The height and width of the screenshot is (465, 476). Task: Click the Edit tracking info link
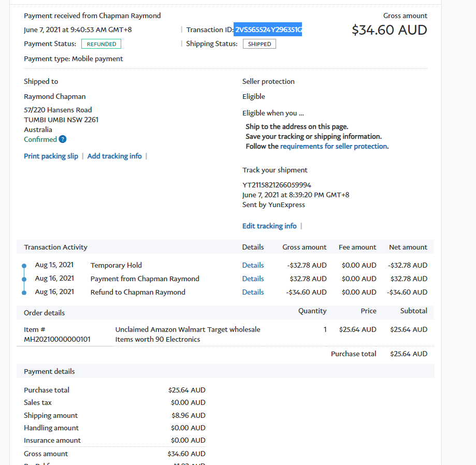tap(269, 226)
